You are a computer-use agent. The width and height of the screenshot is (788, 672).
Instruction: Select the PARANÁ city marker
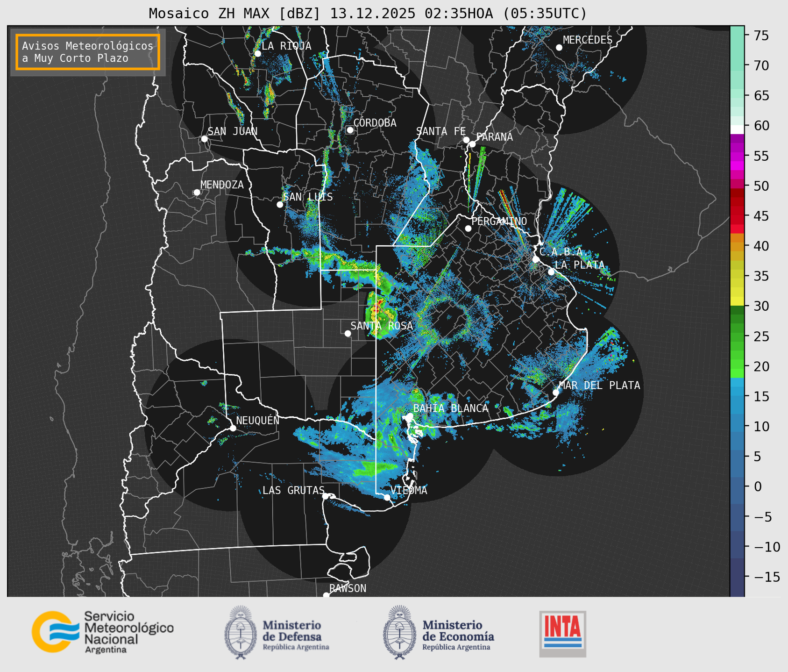coord(472,144)
